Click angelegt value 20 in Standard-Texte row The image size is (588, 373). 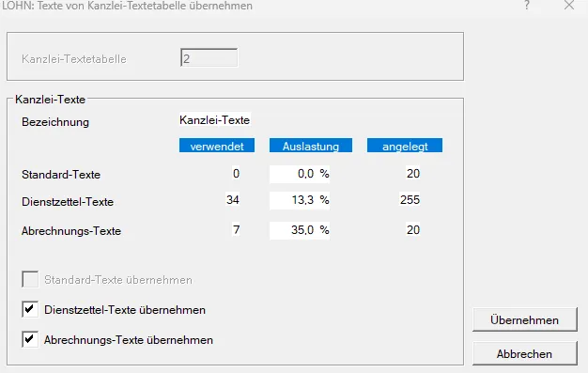(413, 174)
